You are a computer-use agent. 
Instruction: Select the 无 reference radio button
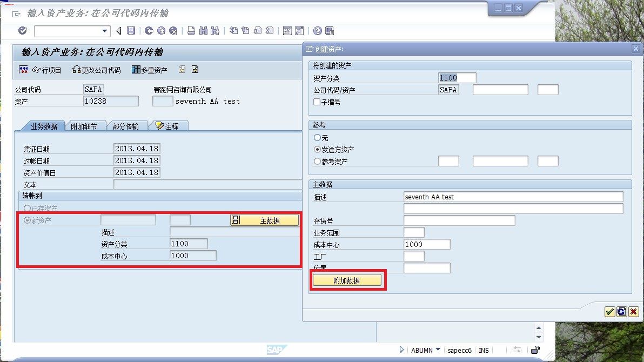[317, 137]
